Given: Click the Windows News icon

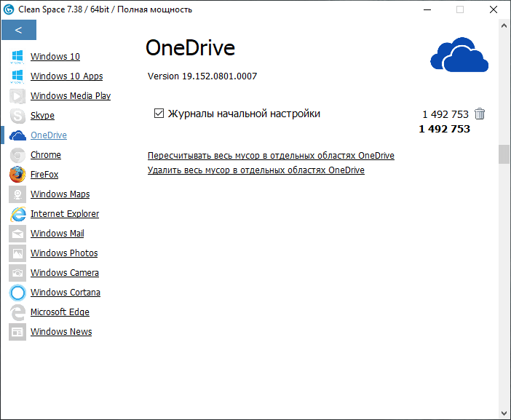Looking at the screenshot, I should pos(17,332).
